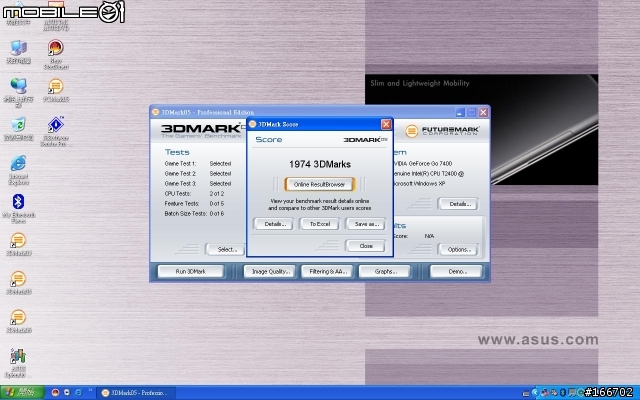The width and height of the screenshot is (640, 400).
Task: Click GeForce Go 7400 system text
Action: [x=423, y=163]
